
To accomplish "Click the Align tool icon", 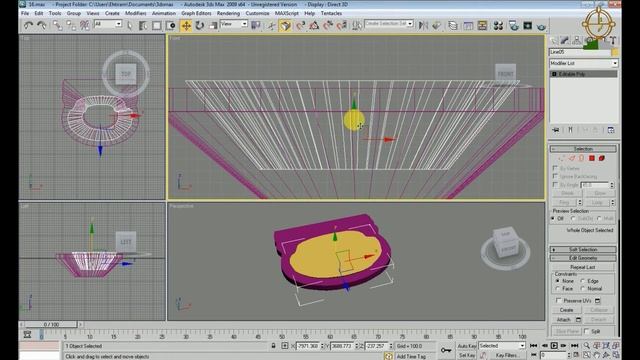I will pyautogui.click(x=437, y=26).
